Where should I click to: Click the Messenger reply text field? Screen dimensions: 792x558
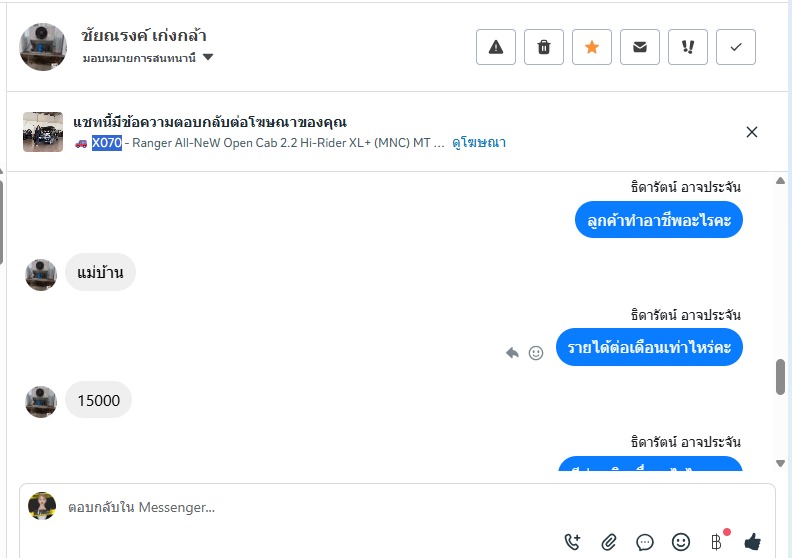(300, 508)
